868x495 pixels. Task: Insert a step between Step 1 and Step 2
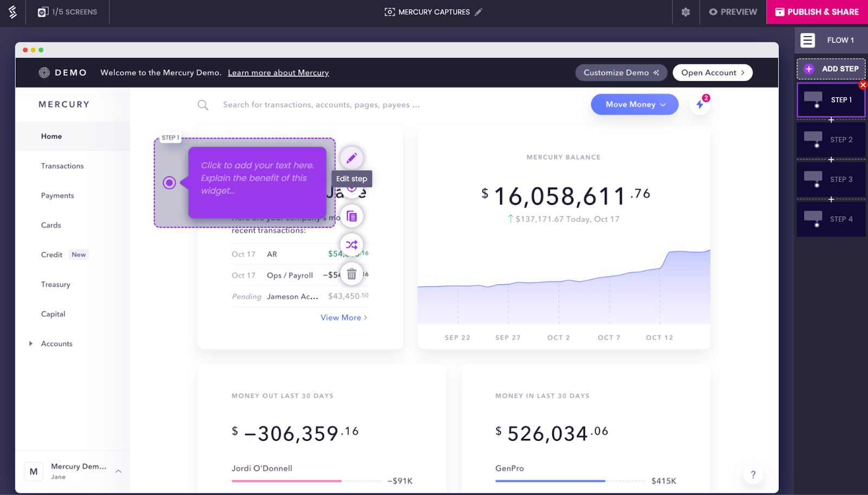click(831, 120)
